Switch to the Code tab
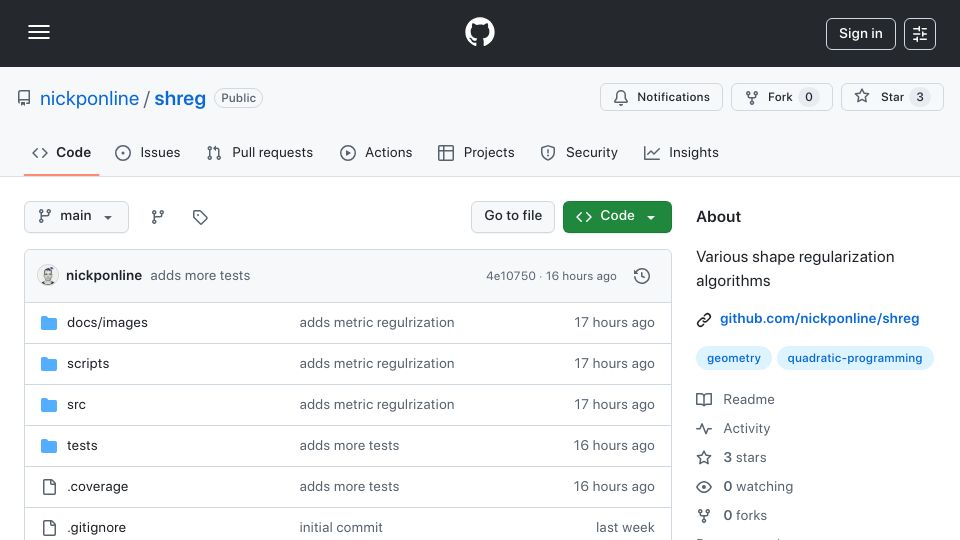 [61, 152]
